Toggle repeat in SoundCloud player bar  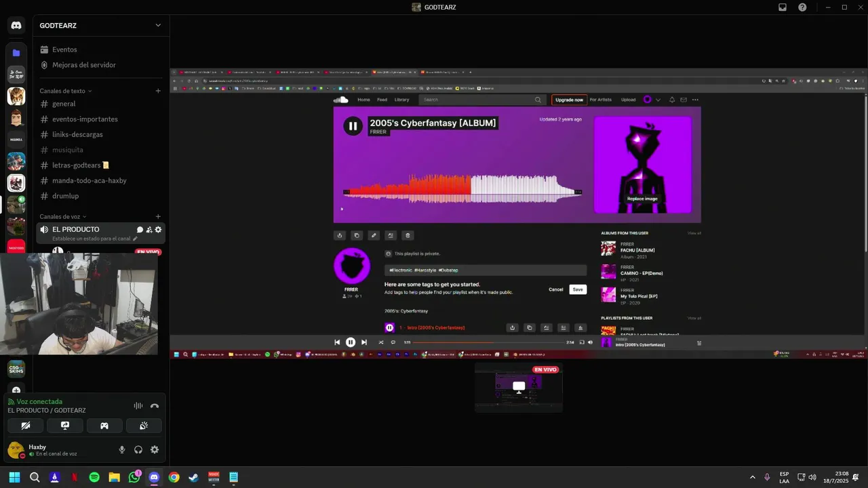[x=393, y=342]
